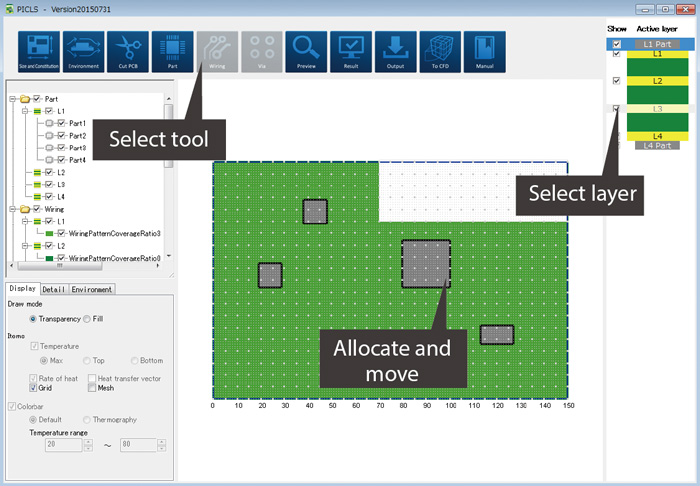Open the Manual
This screenshot has width=700, height=486.
pyautogui.click(x=485, y=52)
